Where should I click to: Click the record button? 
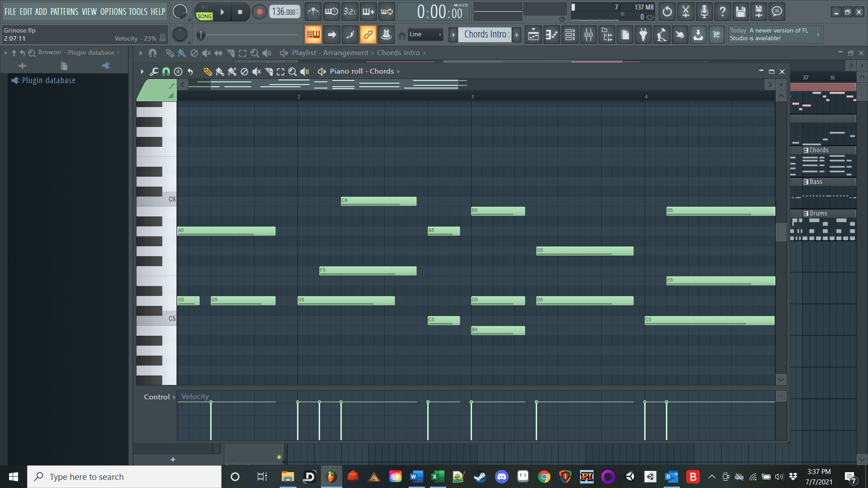pyautogui.click(x=259, y=12)
